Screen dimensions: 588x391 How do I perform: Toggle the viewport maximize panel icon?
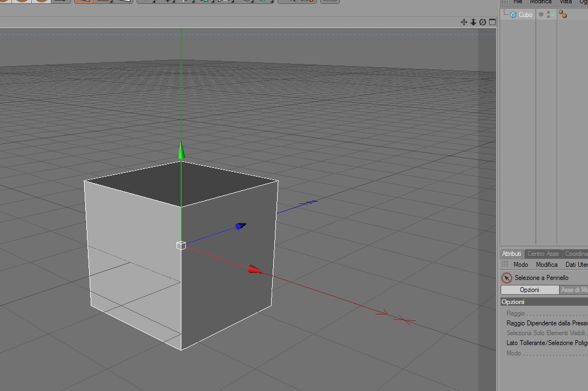[x=492, y=22]
